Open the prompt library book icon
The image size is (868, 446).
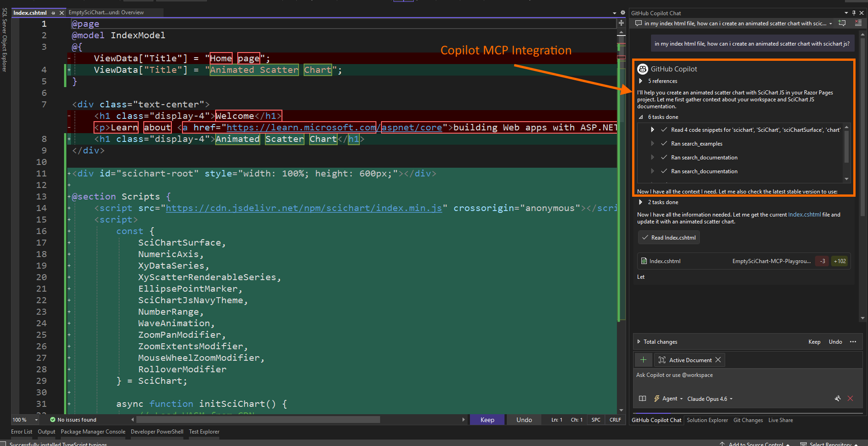[x=643, y=399]
